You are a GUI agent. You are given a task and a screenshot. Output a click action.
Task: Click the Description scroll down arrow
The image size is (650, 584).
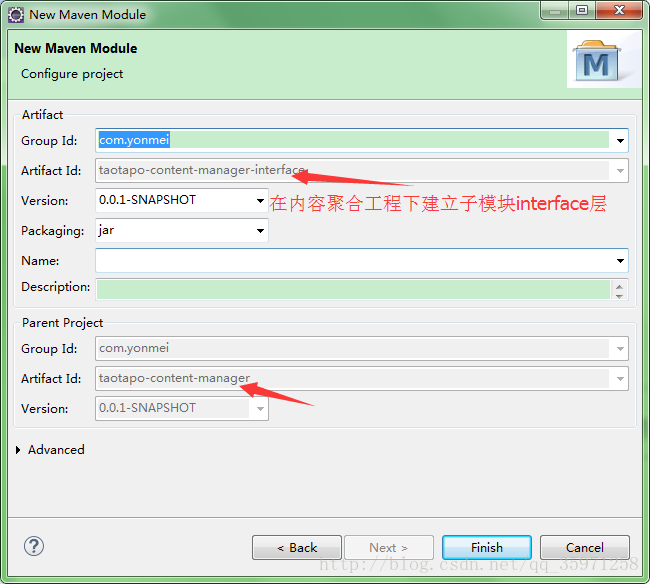619,296
